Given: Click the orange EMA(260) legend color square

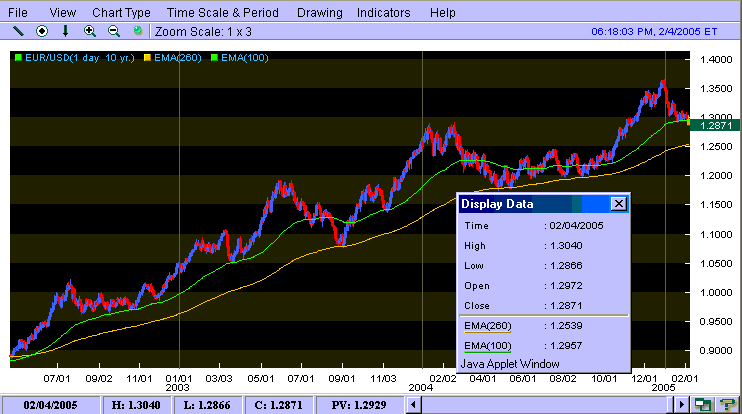Looking at the screenshot, I should (x=147, y=58).
